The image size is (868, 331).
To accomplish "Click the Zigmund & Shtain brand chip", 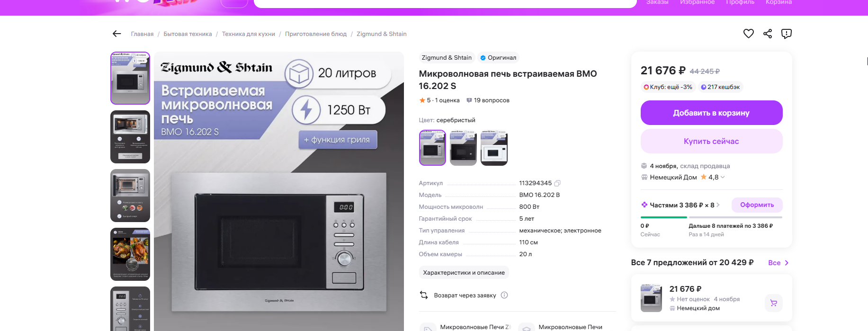I will coord(447,58).
